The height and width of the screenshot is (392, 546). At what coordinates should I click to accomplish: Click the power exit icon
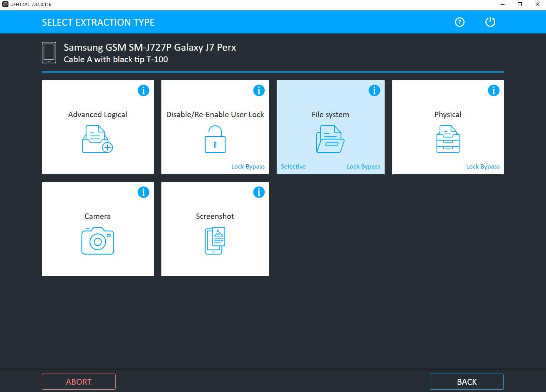click(x=490, y=22)
